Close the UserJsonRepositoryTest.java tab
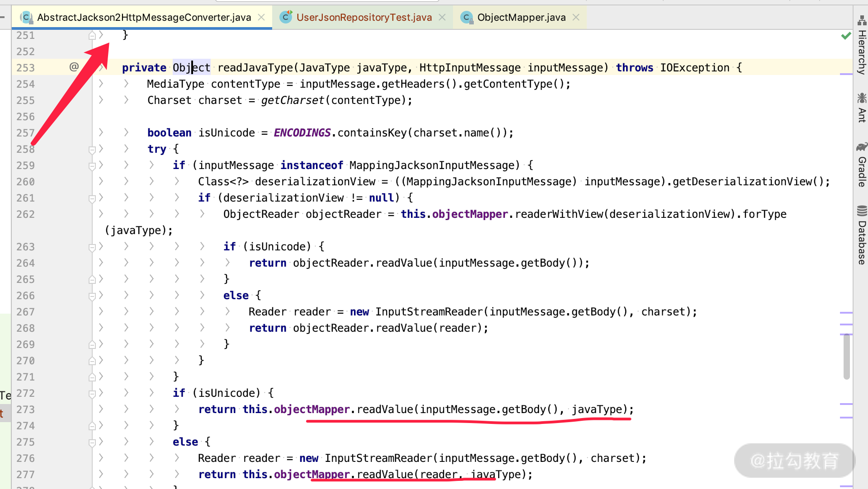The height and width of the screenshot is (489, 868). coord(442,17)
